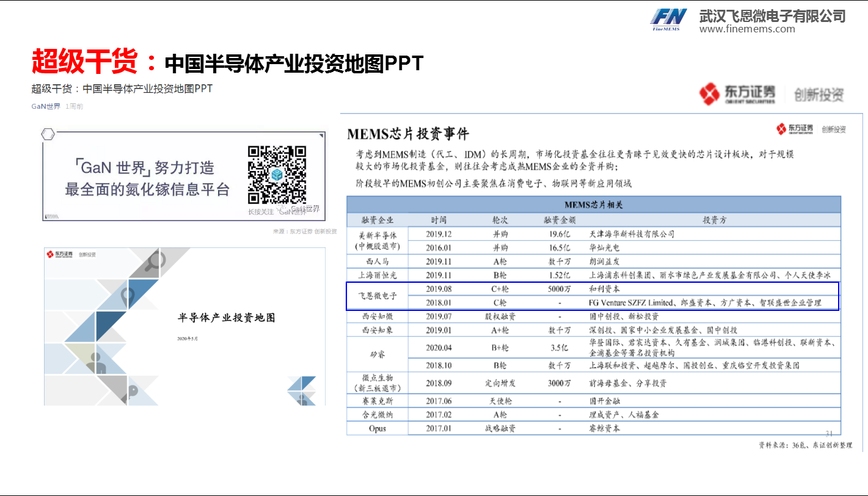Click the key icon on cover slide
This screenshot has height=496, width=868.
[131, 391]
